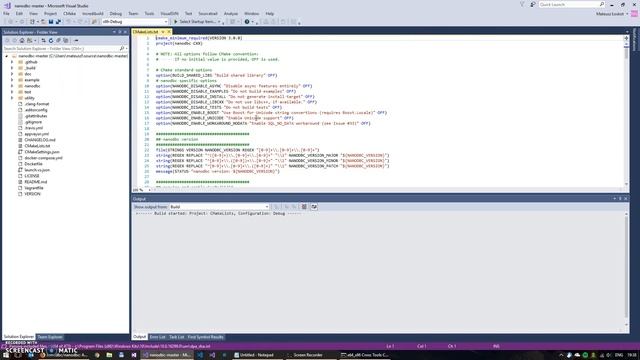Viewport: 640px width, 360px height.
Task: Expand the utility folder
Action: tap(12, 98)
